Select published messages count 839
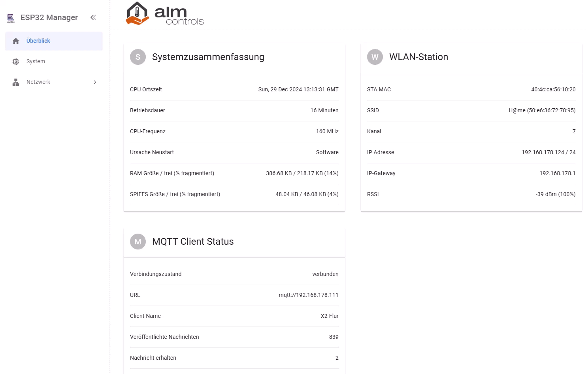 click(x=334, y=337)
